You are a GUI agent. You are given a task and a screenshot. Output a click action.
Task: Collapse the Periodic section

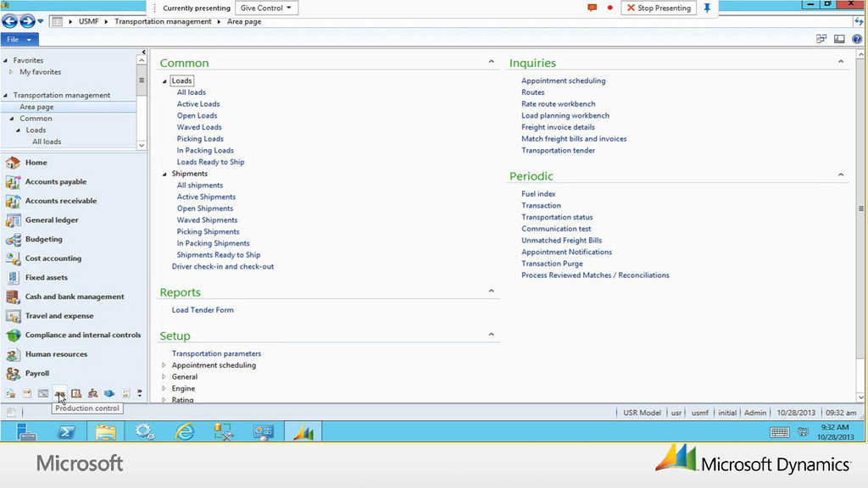(x=841, y=175)
